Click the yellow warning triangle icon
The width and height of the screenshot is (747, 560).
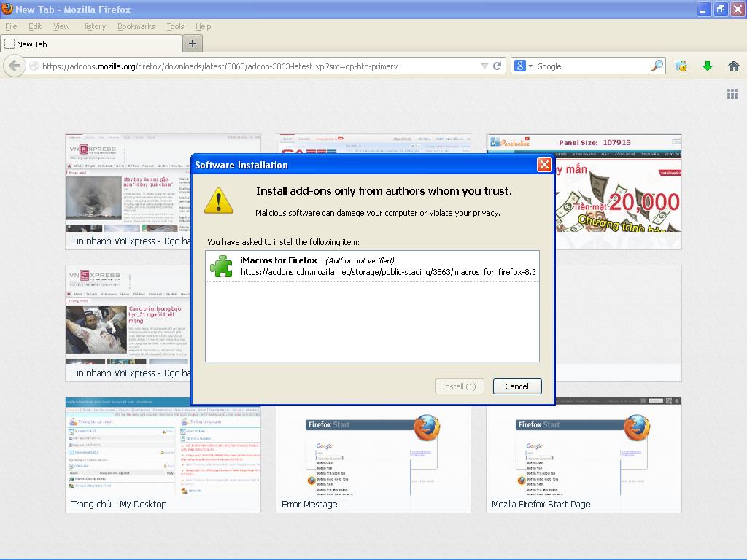point(219,201)
